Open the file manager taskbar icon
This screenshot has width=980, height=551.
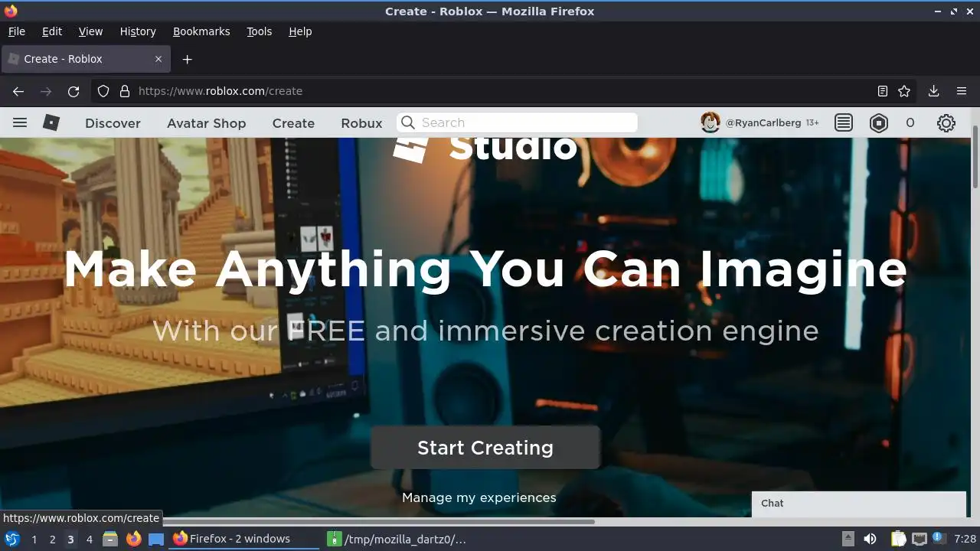[110, 539]
